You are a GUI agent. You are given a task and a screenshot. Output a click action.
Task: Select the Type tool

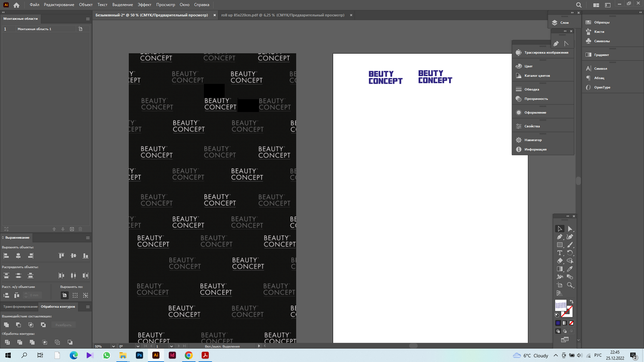(x=560, y=253)
